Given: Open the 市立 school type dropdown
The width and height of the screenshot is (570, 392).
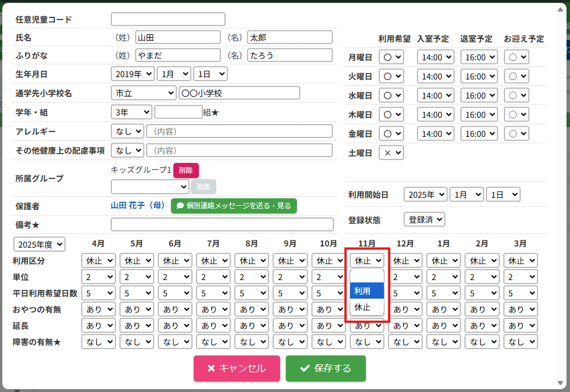Looking at the screenshot, I should click(x=143, y=93).
